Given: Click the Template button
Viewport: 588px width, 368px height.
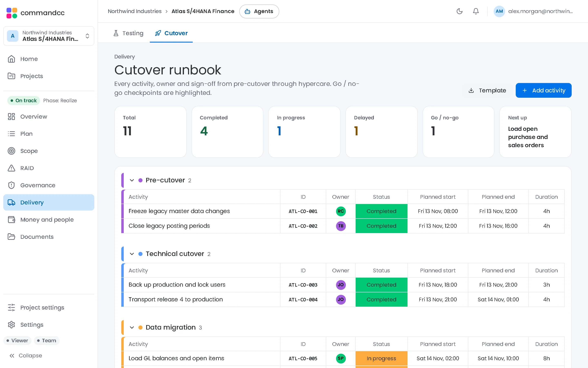Looking at the screenshot, I should pyautogui.click(x=487, y=90).
